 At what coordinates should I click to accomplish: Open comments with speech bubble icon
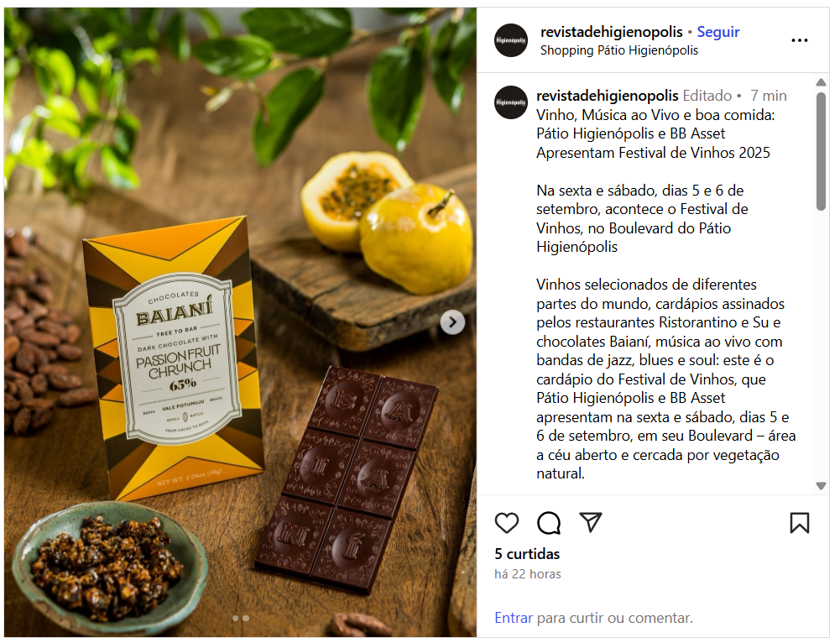[x=549, y=523]
